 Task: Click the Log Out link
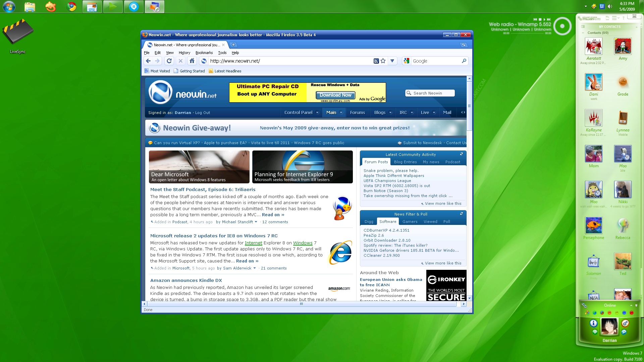tap(203, 113)
